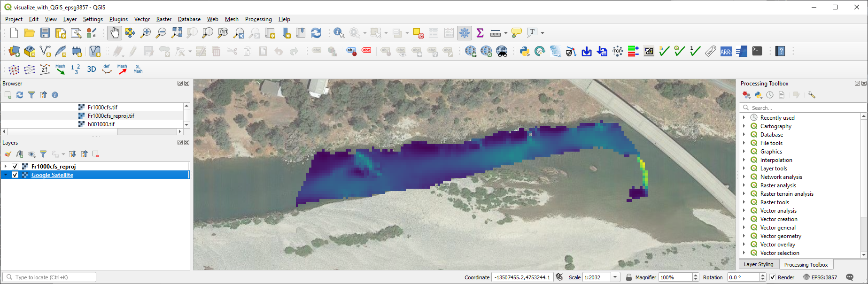This screenshot has height=284, width=868.
Task: Click the Type to locate search box
Action: pyautogui.click(x=49, y=277)
